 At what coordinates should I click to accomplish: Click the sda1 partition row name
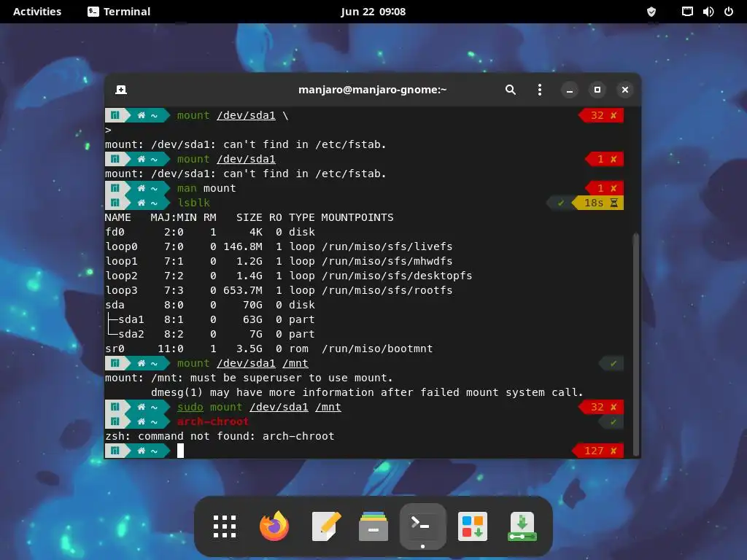(131, 319)
